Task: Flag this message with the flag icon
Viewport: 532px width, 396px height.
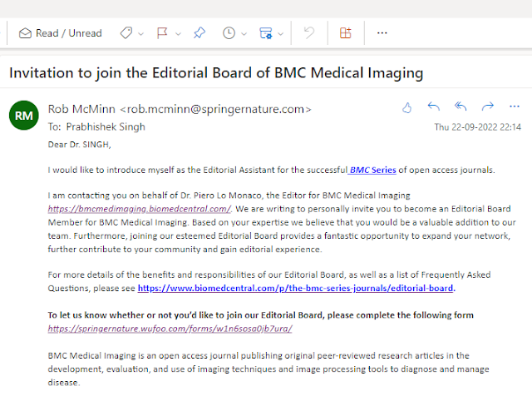Action: tap(162, 33)
